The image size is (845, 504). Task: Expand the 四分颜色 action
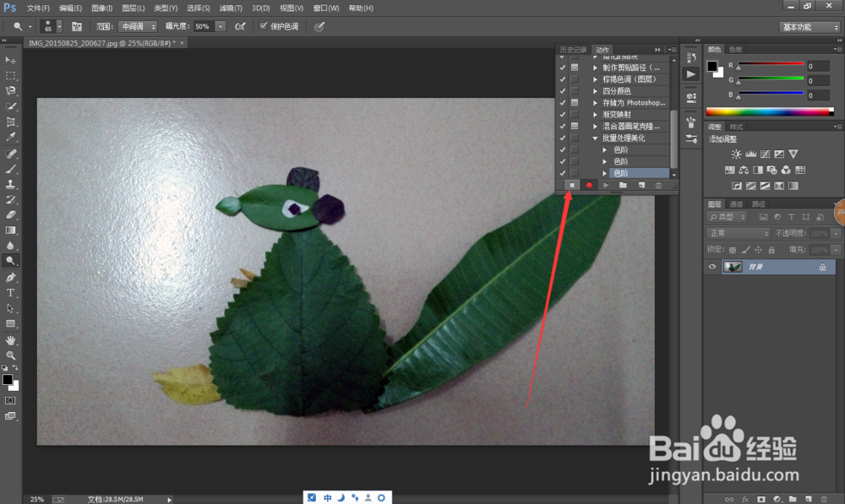point(595,91)
